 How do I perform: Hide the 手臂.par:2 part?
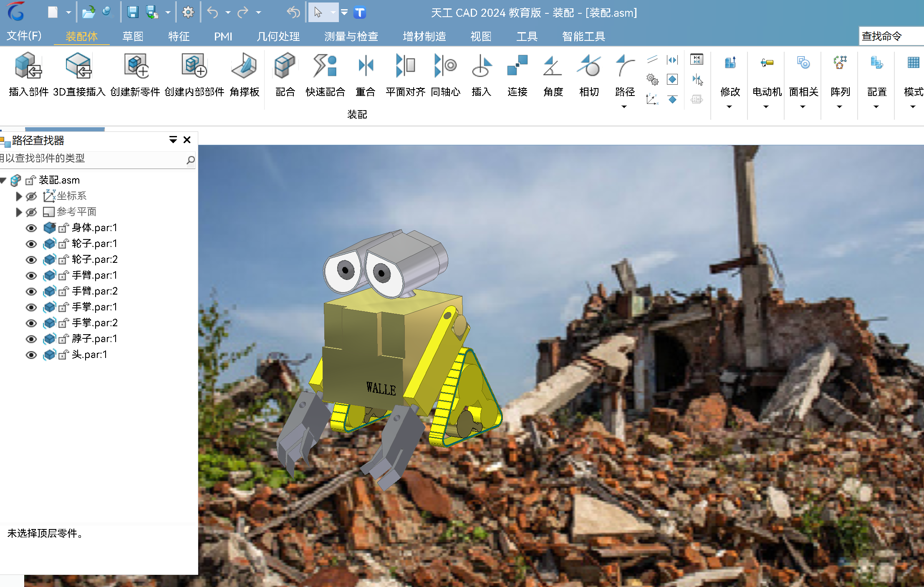click(31, 292)
